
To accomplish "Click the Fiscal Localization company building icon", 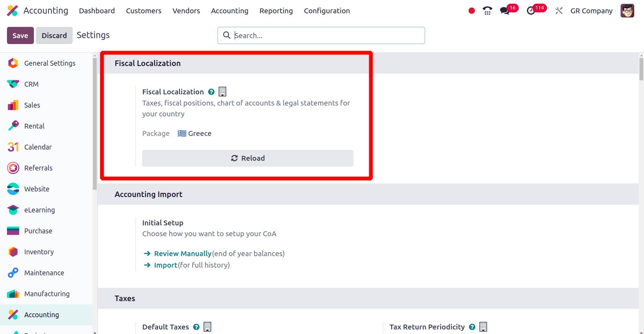I will pyautogui.click(x=222, y=92).
